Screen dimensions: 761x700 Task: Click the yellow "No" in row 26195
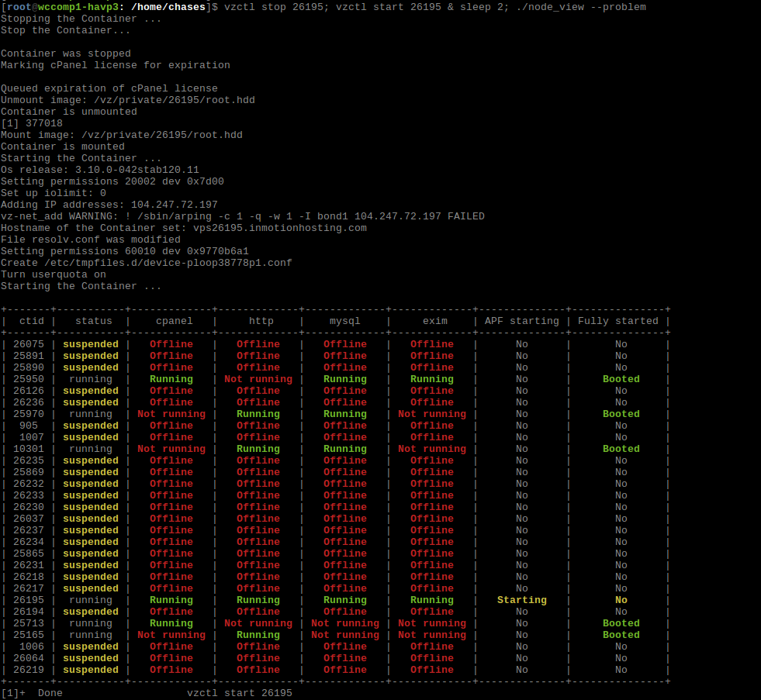coord(621,600)
